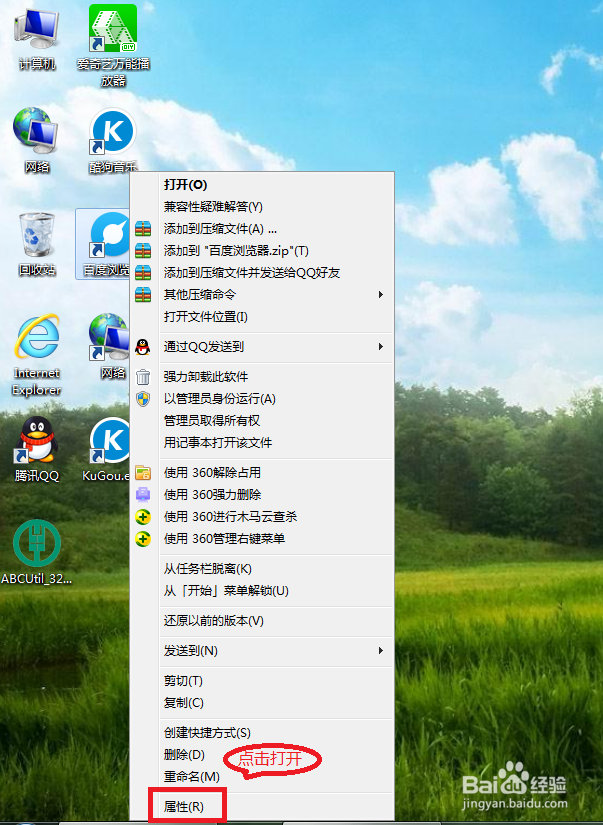Expand the 发送到(N) submenu arrow
The height and width of the screenshot is (825, 603).
[x=381, y=651]
